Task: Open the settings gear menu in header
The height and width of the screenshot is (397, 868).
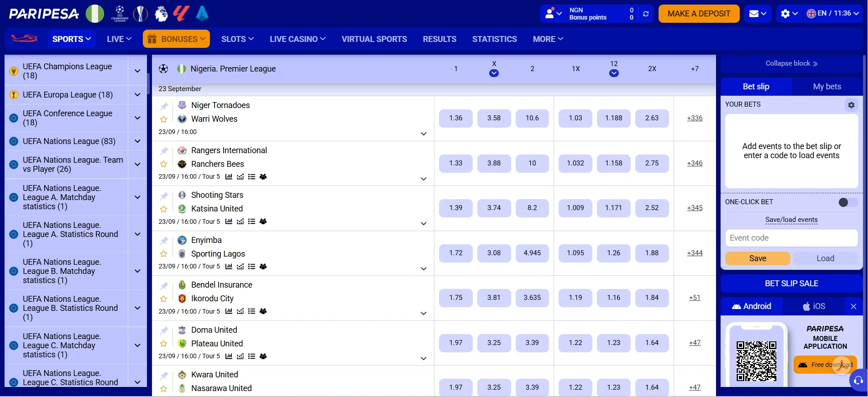Action: point(789,14)
